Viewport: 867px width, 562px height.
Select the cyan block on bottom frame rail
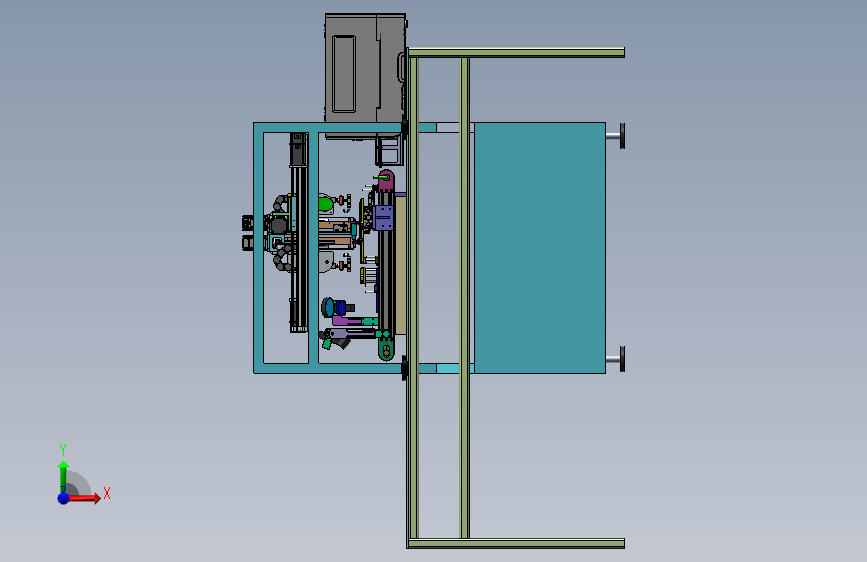tap(448, 368)
